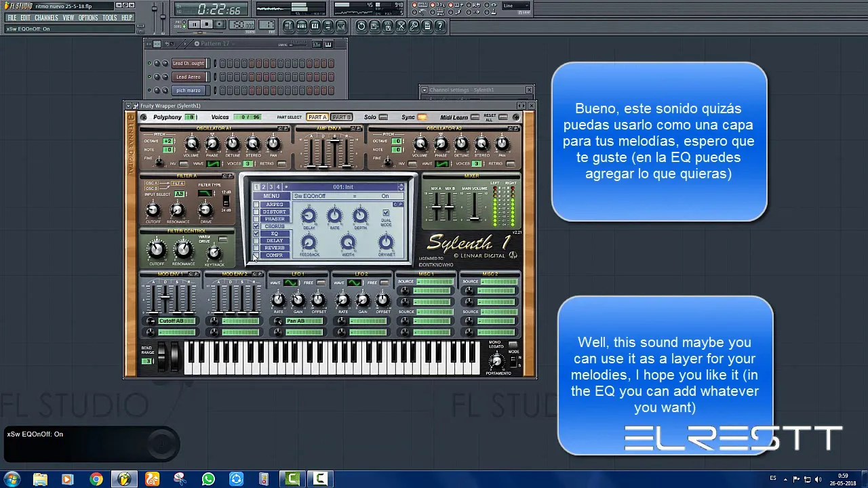
Task: Open the OPTIONS menu
Action: (88, 18)
